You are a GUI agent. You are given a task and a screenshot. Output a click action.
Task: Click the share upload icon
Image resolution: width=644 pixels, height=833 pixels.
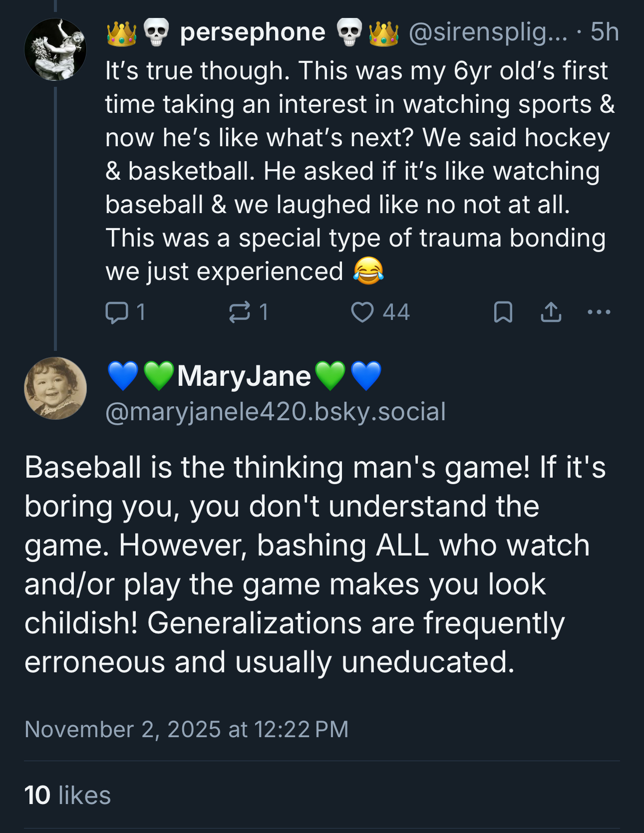551,312
